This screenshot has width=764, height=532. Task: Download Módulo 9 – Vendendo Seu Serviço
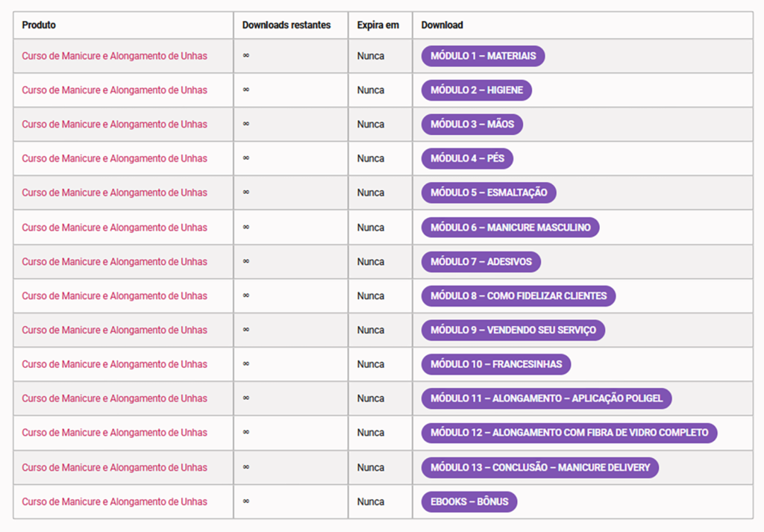(513, 331)
